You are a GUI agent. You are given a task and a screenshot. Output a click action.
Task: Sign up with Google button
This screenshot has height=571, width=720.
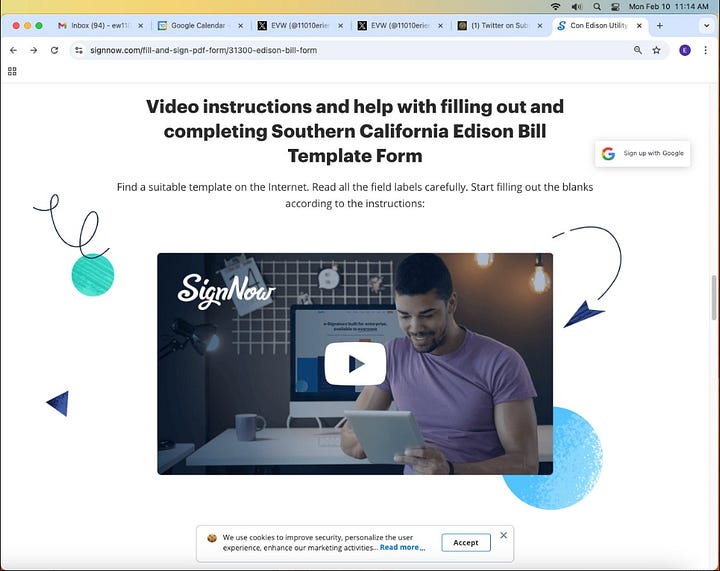click(642, 153)
